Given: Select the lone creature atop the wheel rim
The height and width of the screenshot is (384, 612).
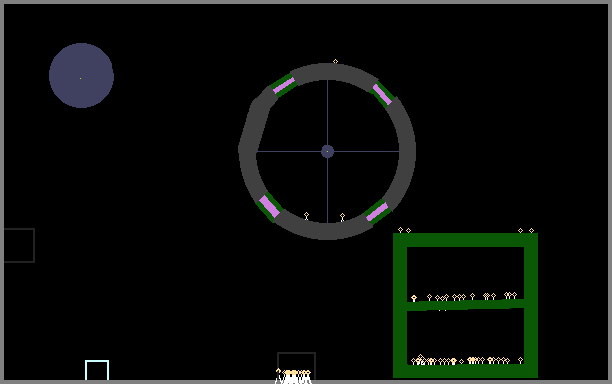Looking at the screenshot, I should [x=335, y=61].
